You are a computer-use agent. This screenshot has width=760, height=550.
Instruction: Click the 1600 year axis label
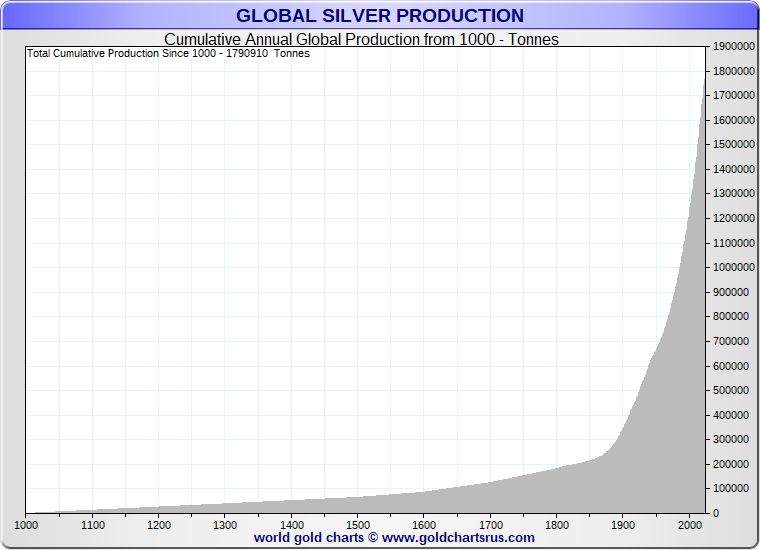(x=424, y=524)
